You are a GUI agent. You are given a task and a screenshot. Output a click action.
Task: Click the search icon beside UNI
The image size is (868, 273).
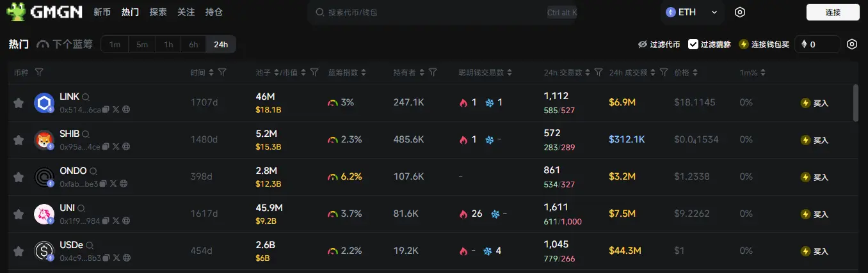[x=81, y=208]
